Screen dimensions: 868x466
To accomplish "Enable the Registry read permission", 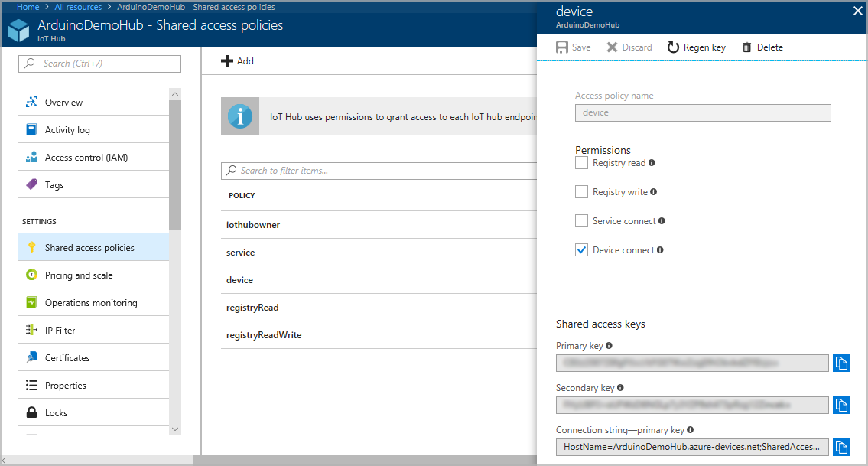I will (x=581, y=162).
